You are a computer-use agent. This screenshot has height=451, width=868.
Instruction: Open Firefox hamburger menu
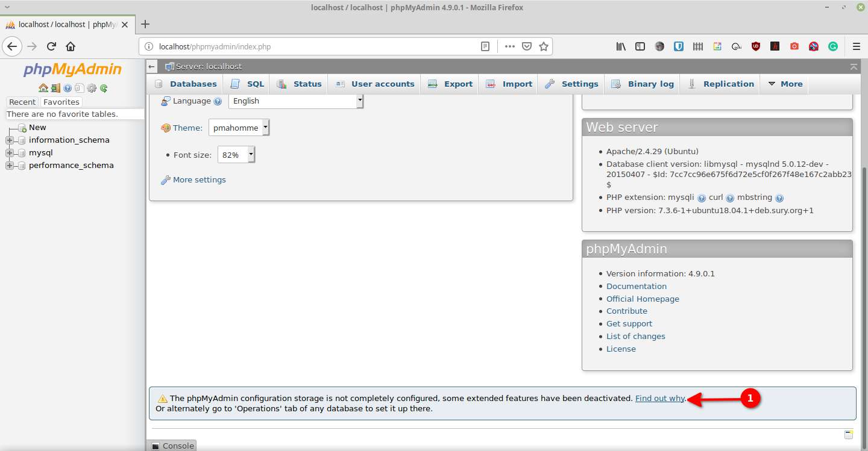tap(857, 46)
